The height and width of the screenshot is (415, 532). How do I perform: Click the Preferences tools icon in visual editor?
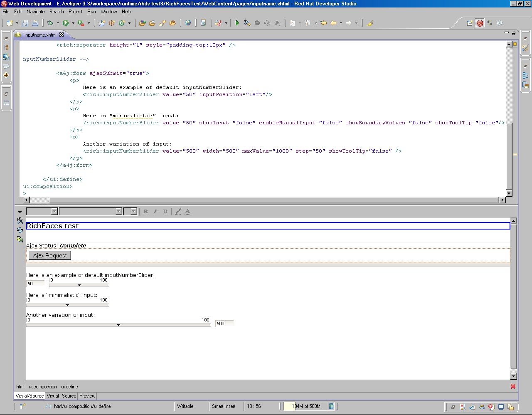[x=20, y=220]
